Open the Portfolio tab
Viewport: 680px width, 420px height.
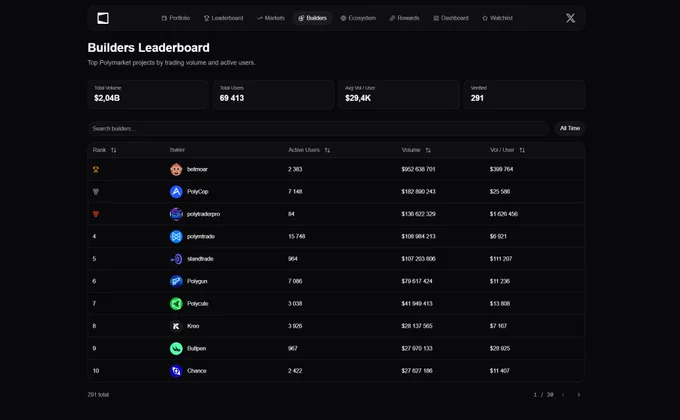point(176,18)
